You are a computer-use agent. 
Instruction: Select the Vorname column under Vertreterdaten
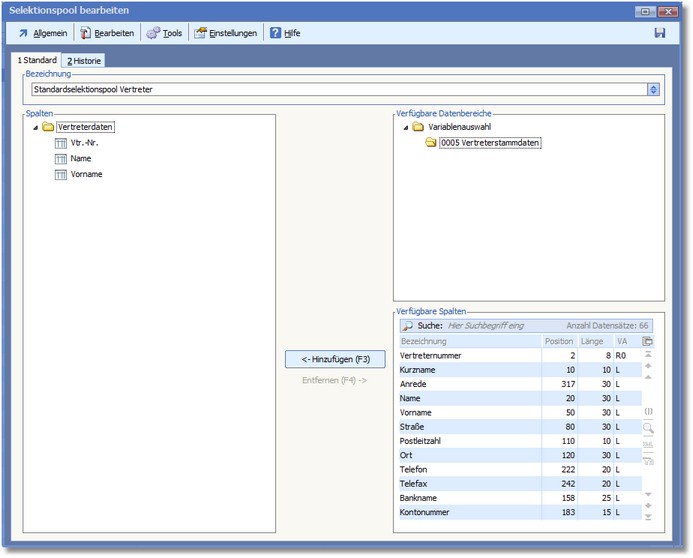(x=86, y=174)
